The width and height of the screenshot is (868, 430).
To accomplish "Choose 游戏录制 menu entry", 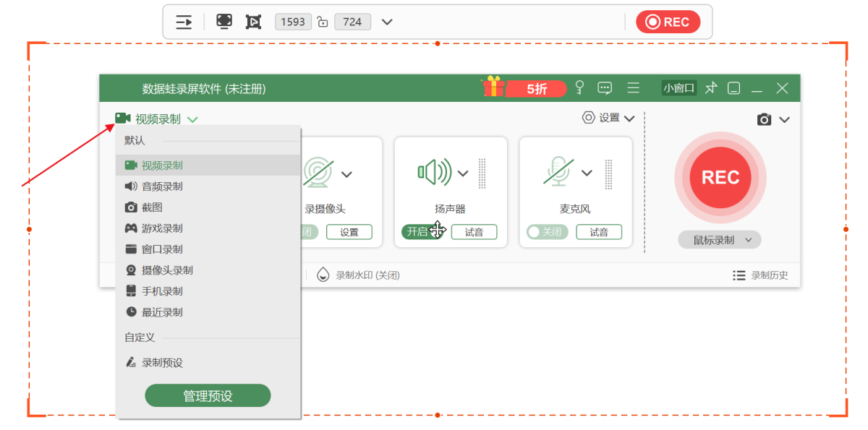I will coord(208,228).
